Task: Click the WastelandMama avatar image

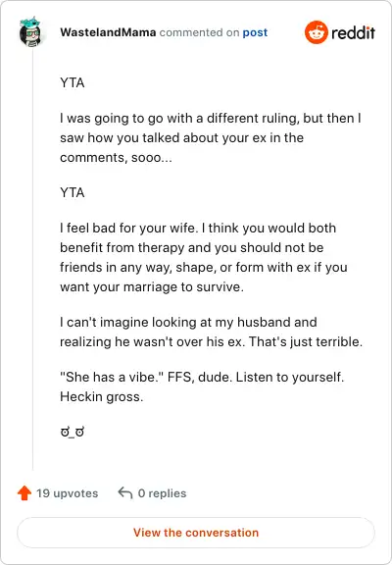Action: [x=30, y=31]
